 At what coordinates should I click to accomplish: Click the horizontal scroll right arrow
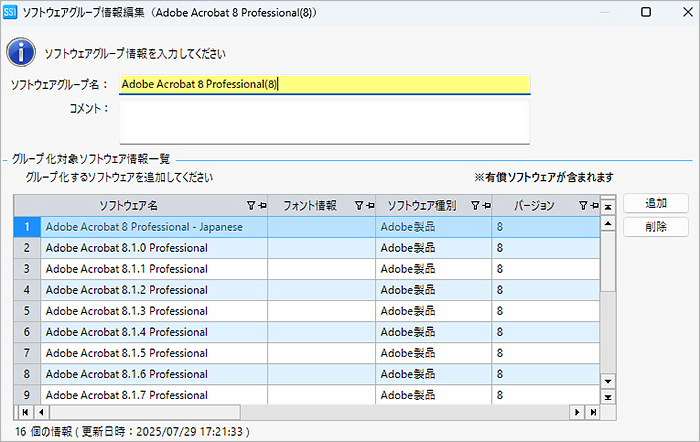click(x=577, y=412)
